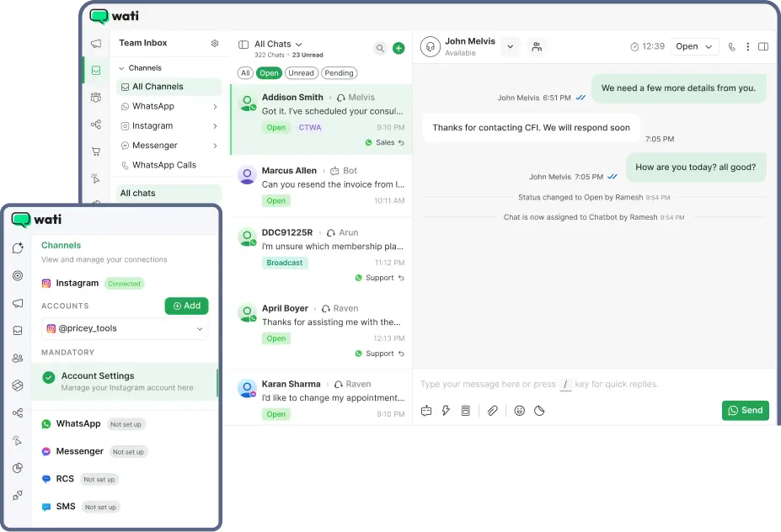Screen dimensions: 781x532
Task: Attach a file with paperclip icon
Action: coord(493,411)
